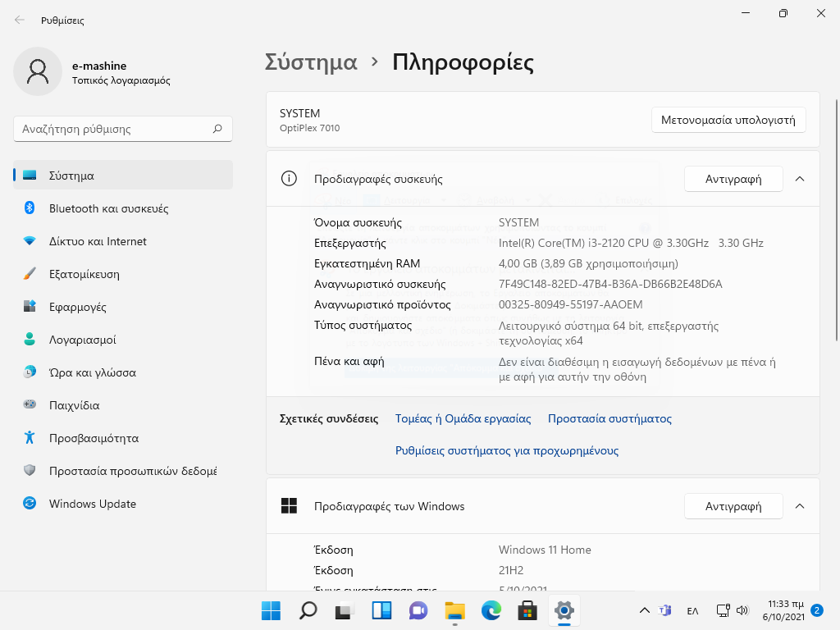Click the Αναζήτηση ρύθμισης search field

123,129
